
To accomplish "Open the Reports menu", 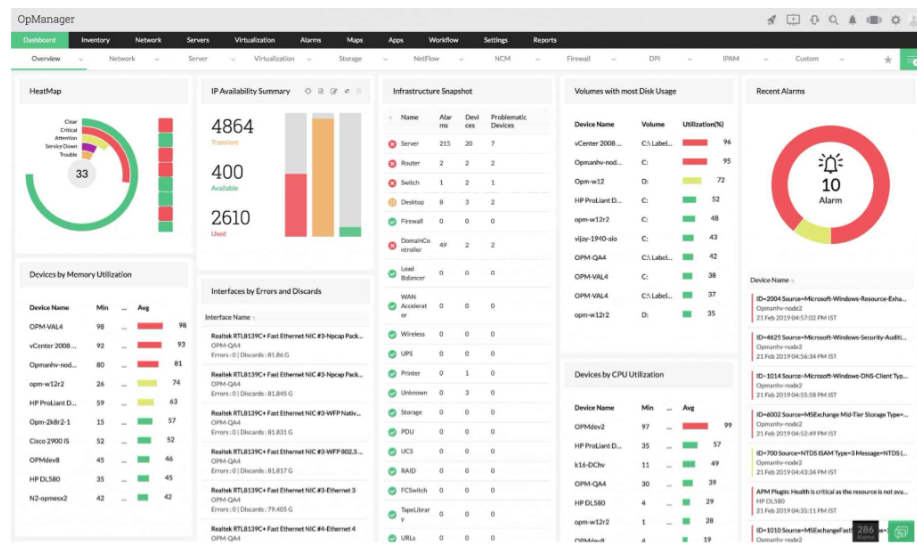I will pyautogui.click(x=544, y=40).
